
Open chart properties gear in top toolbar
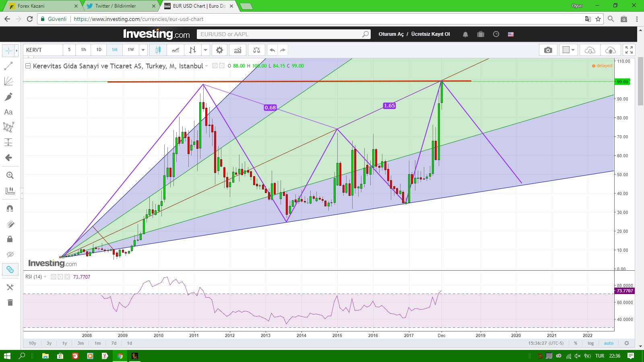pyautogui.click(x=219, y=50)
